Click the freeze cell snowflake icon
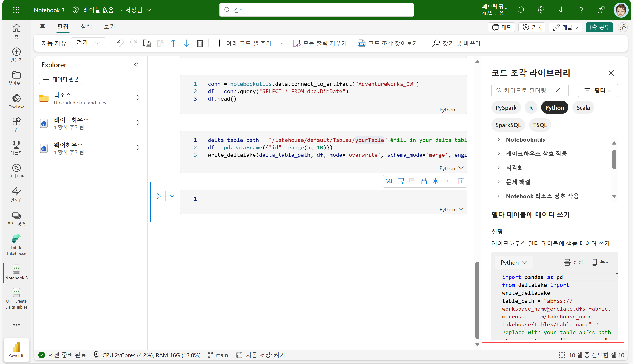This screenshot has height=364, width=633. pyautogui.click(x=435, y=181)
